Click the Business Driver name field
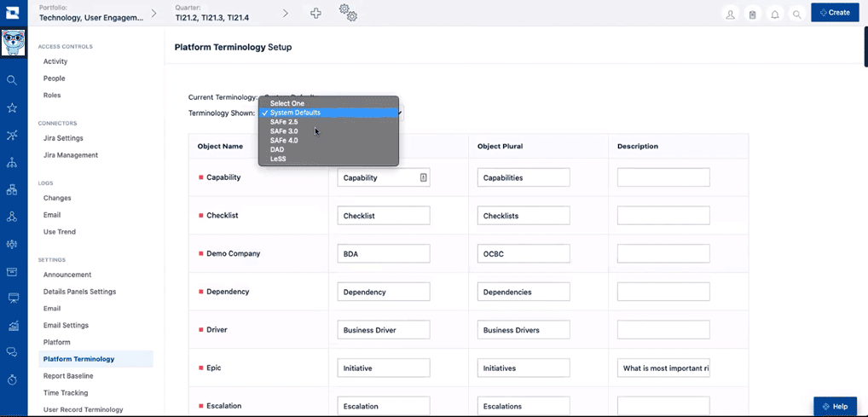This screenshot has height=417, width=868. click(384, 329)
